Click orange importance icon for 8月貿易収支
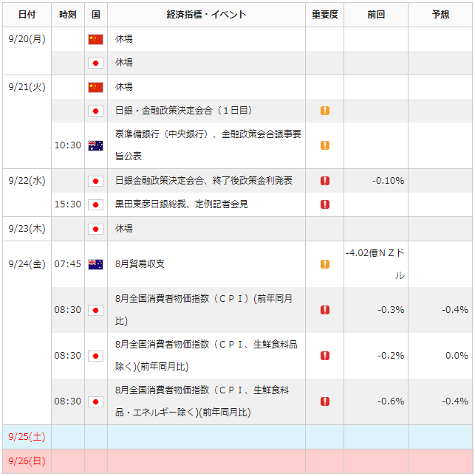This screenshot has height=476, width=475. 325,264
